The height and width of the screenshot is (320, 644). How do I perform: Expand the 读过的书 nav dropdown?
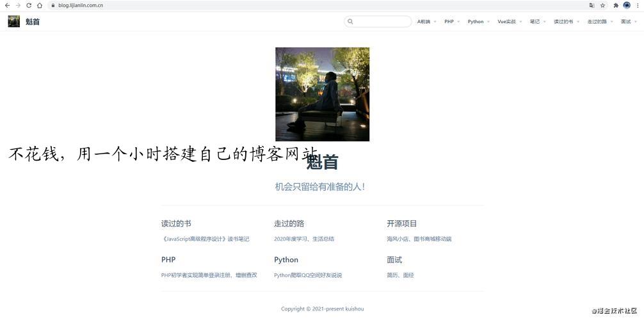tap(567, 21)
